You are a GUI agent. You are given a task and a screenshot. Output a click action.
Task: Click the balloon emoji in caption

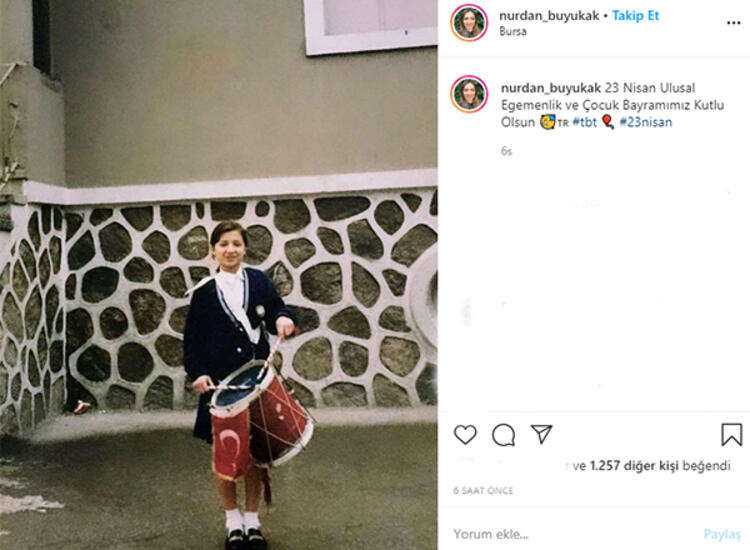point(607,122)
